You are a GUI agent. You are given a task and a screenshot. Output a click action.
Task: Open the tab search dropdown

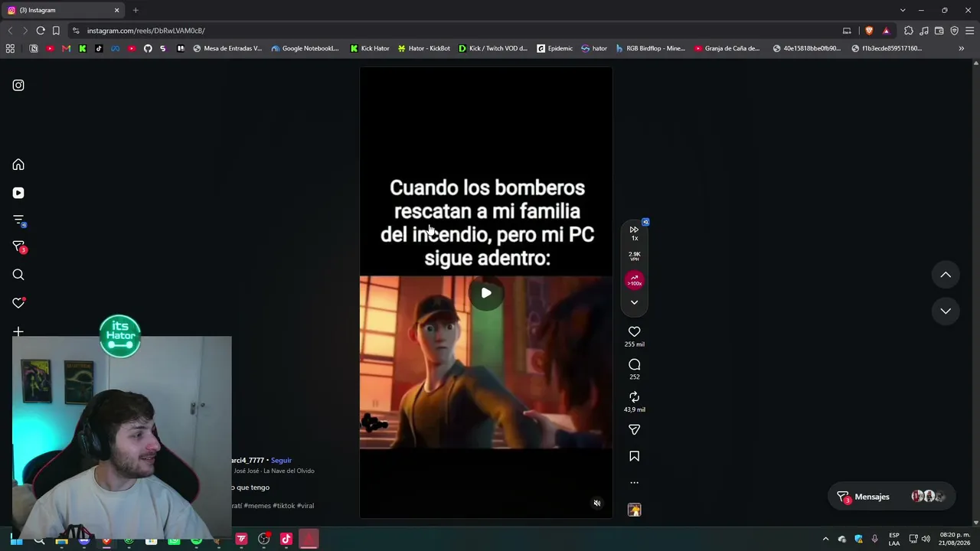pyautogui.click(x=903, y=10)
